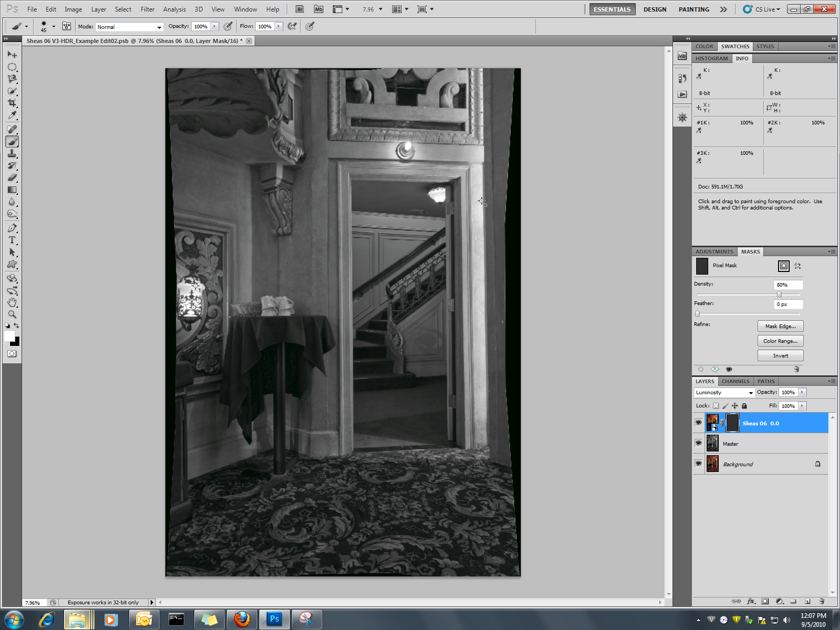Screen dimensions: 840x630
Task: Open the Analysis menu
Action: [x=174, y=9]
